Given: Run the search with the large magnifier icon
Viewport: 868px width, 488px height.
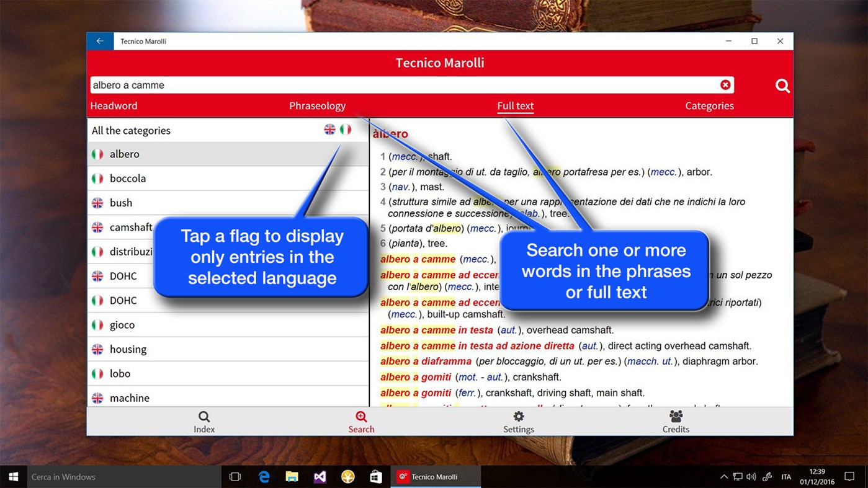Looking at the screenshot, I should point(782,86).
